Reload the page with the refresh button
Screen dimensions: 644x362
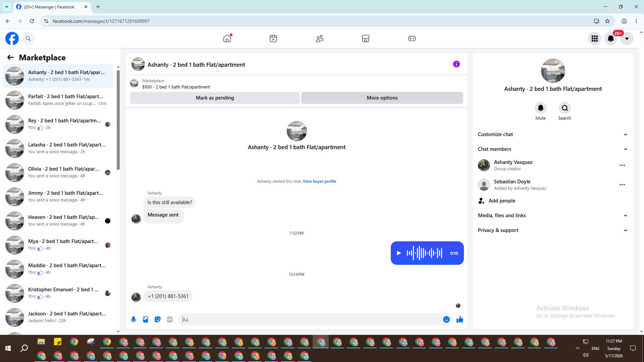pyautogui.click(x=32, y=21)
